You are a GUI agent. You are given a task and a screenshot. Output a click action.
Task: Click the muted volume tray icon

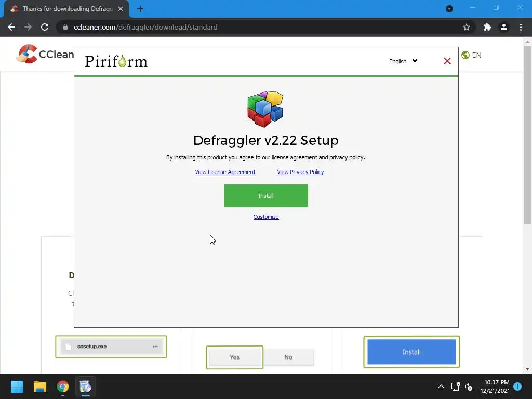(469, 387)
